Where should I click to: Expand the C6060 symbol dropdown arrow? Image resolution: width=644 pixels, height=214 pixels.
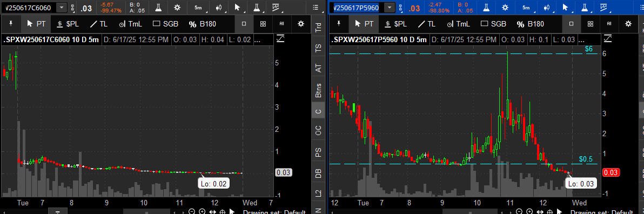coord(61,8)
